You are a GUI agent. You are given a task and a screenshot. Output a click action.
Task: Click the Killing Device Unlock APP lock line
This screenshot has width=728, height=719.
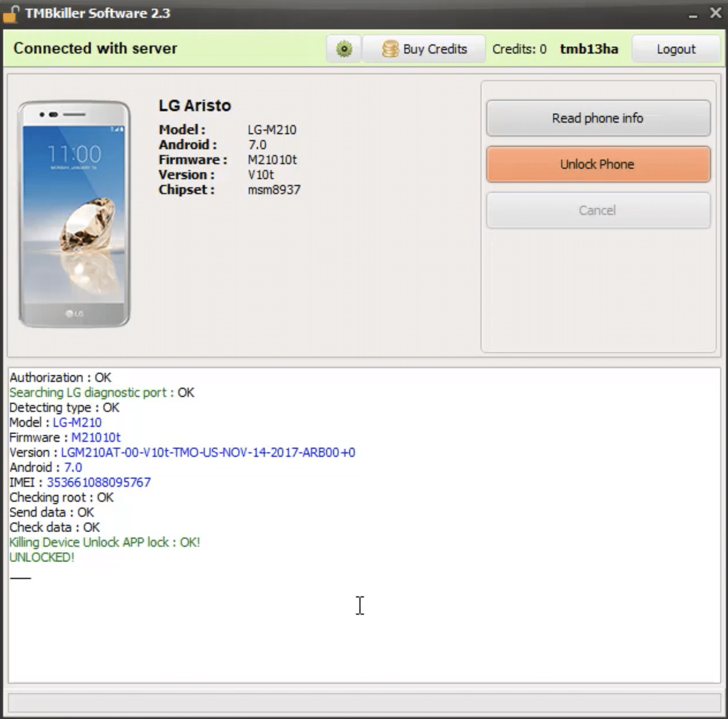click(x=105, y=542)
